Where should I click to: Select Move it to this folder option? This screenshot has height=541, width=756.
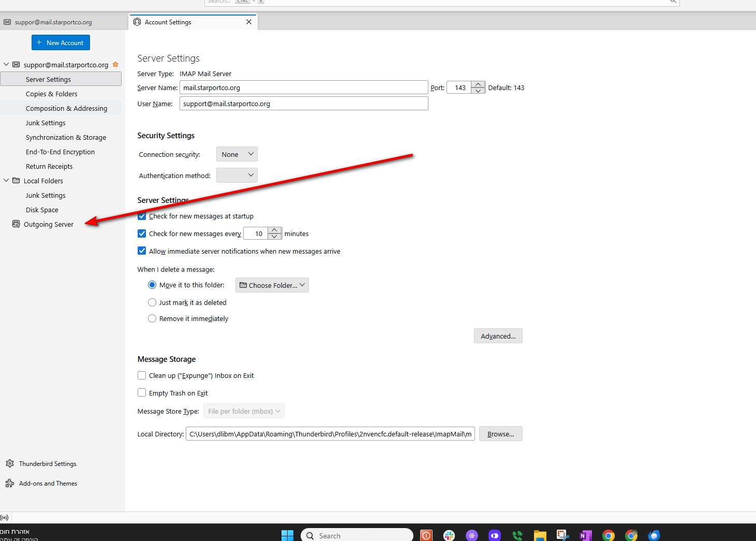pos(152,285)
